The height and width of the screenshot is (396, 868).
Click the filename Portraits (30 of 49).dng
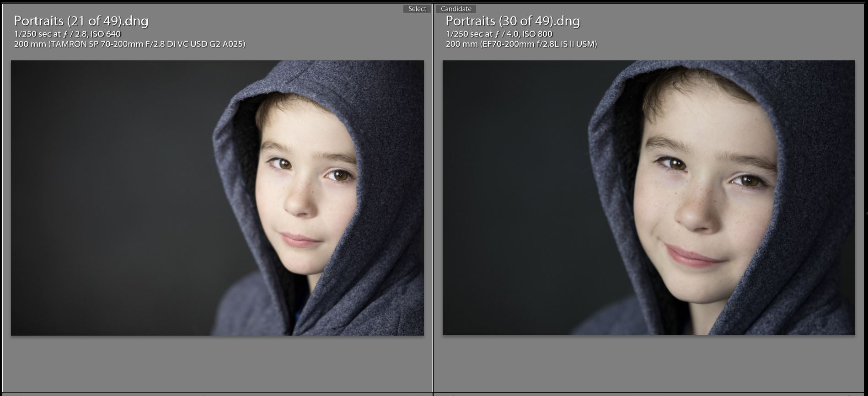[x=513, y=21]
